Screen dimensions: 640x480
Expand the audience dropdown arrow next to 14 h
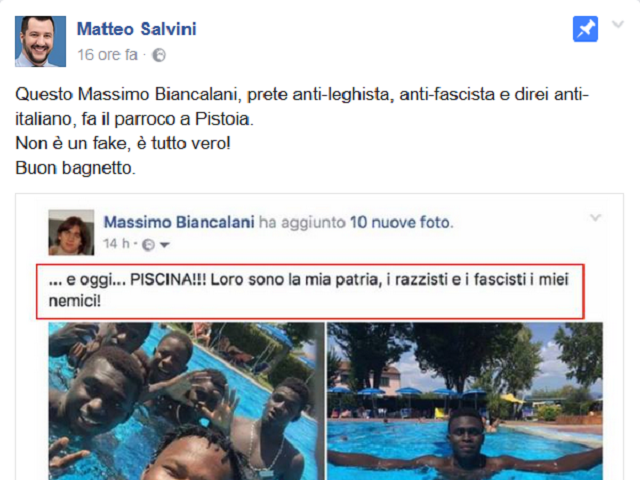[x=164, y=245]
